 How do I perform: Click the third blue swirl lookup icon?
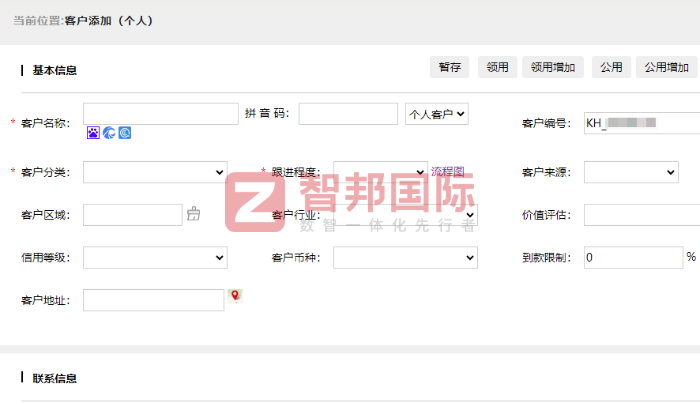(125, 132)
